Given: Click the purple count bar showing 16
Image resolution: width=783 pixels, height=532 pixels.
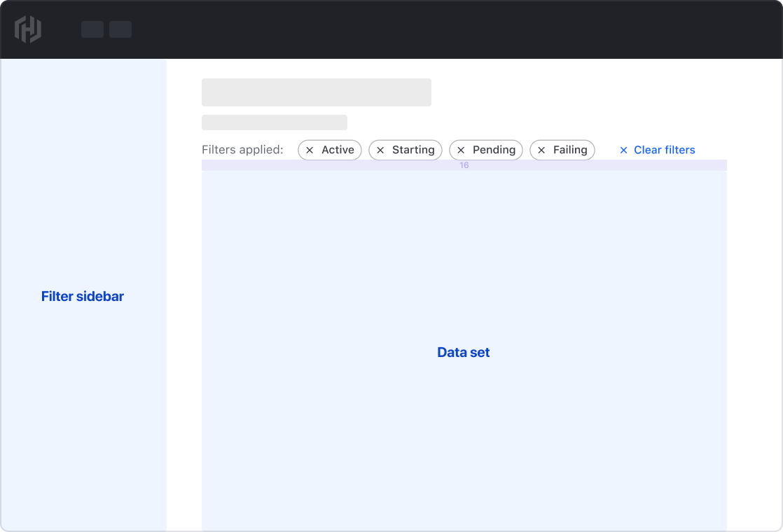Looking at the screenshot, I should 463,165.
